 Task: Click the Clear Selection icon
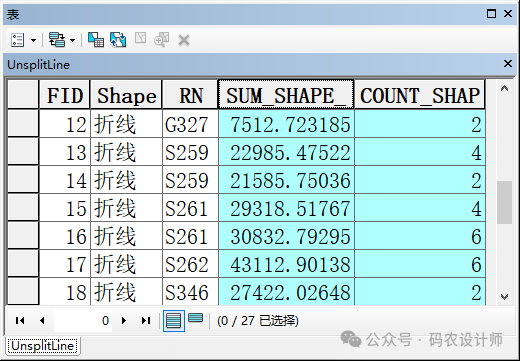[x=140, y=38]
